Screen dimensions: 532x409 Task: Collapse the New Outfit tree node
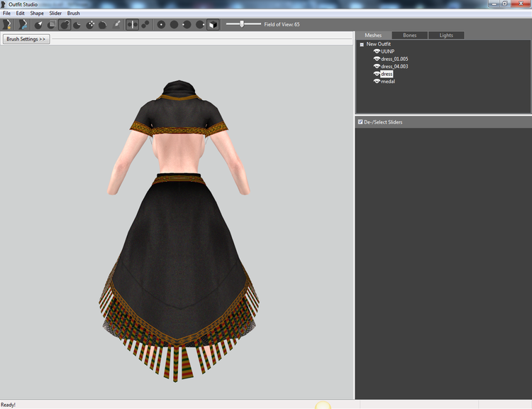point(362,44)
